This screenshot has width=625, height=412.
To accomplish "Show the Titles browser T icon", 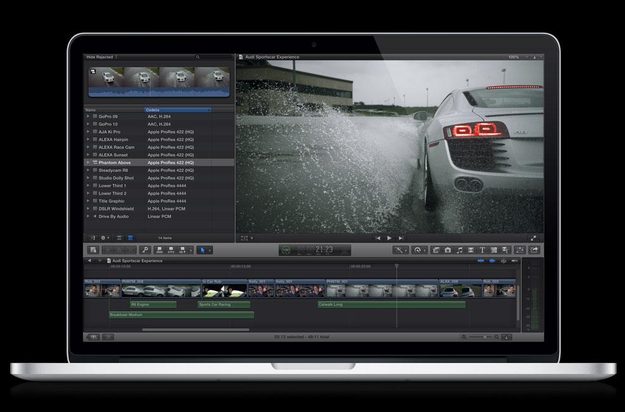I will pyautogui.click(x=482, y=250).
